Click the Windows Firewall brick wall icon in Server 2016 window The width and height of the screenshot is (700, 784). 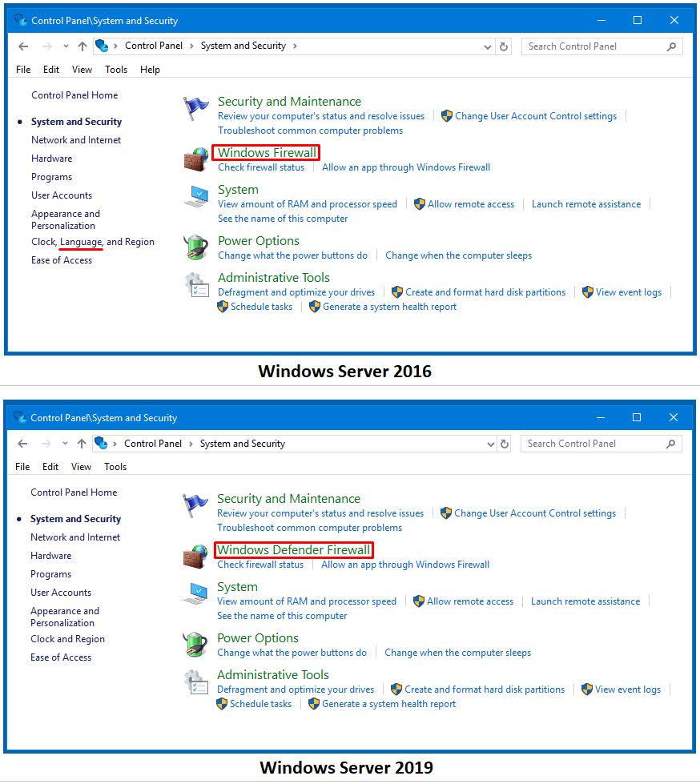point(196,159)
